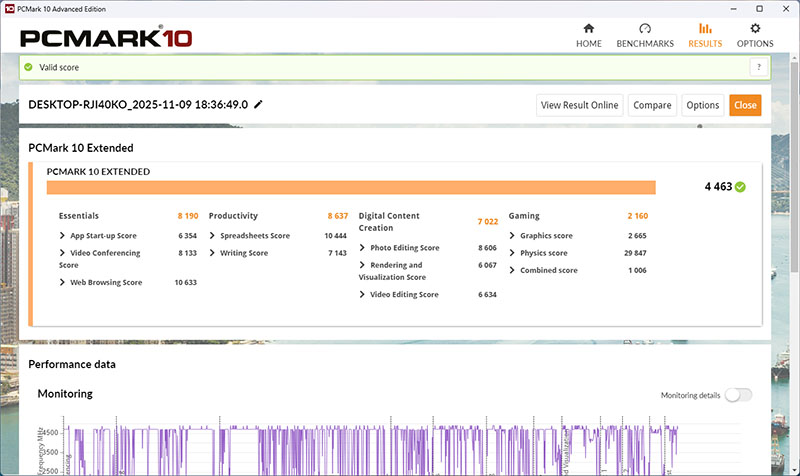800x476 pixels.
Task: Click the pencil icon to rename result
Action: tap(259, 104)
